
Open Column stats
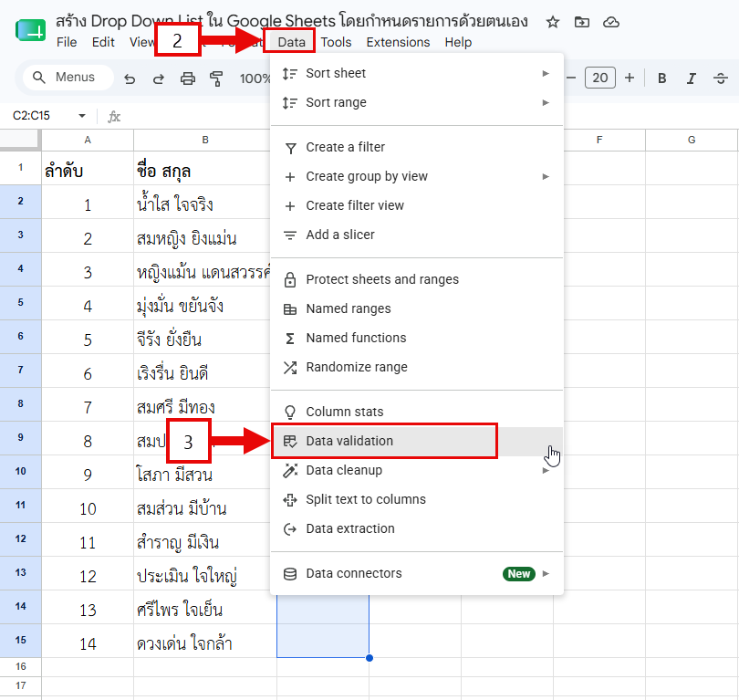417,412
